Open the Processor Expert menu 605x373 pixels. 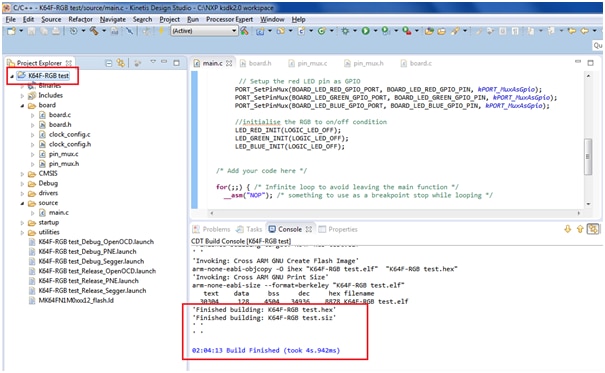click(x=229, y=19)
